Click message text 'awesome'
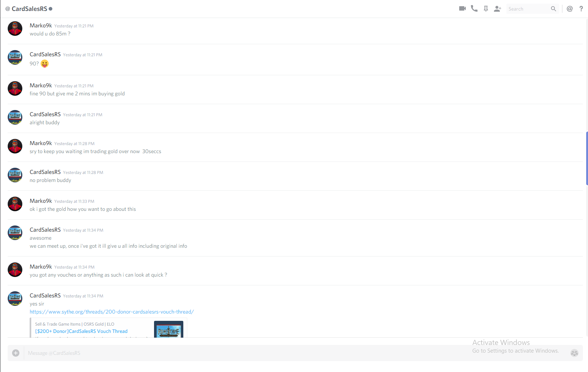This screenshot has width=588, height=372. [41, 238]
